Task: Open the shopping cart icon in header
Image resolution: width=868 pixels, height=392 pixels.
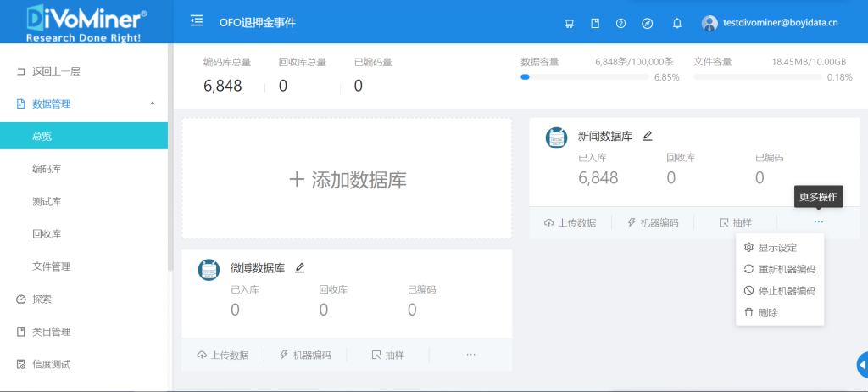Action: tap(569, 23)
